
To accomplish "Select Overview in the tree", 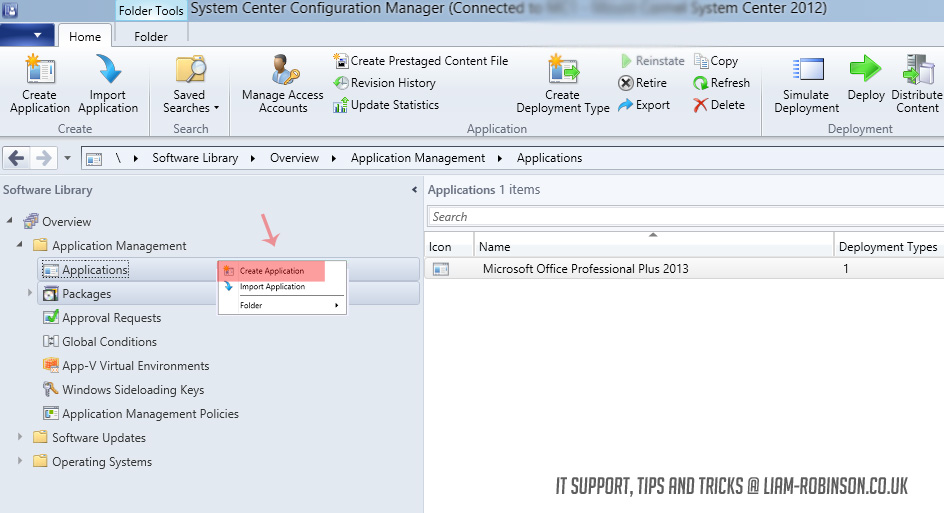I will pos(66,222).
